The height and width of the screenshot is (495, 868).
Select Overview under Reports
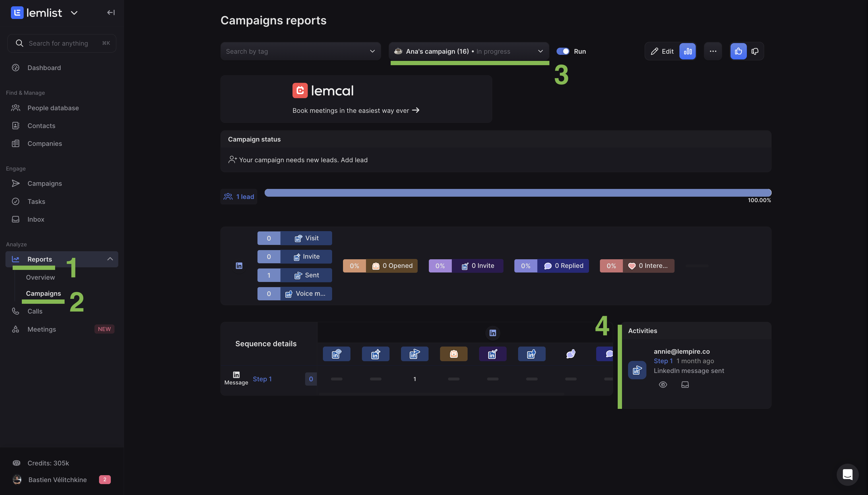click(40, 277)
